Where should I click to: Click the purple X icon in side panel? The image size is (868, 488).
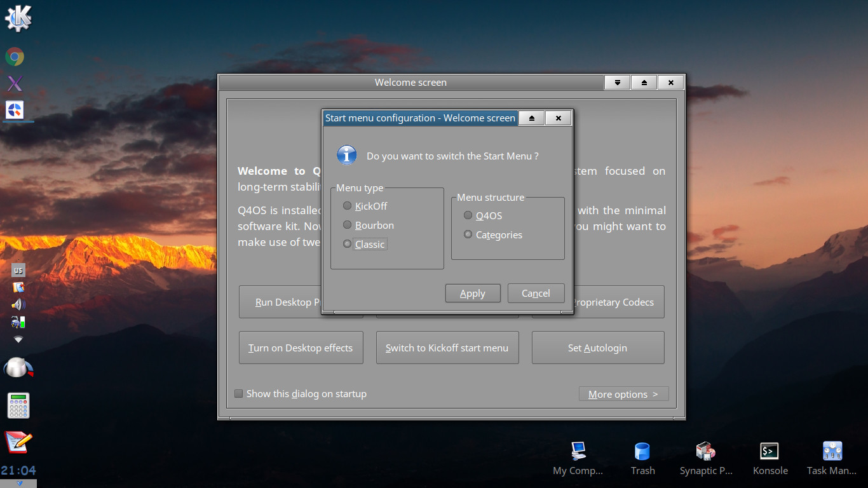(15, 83)
